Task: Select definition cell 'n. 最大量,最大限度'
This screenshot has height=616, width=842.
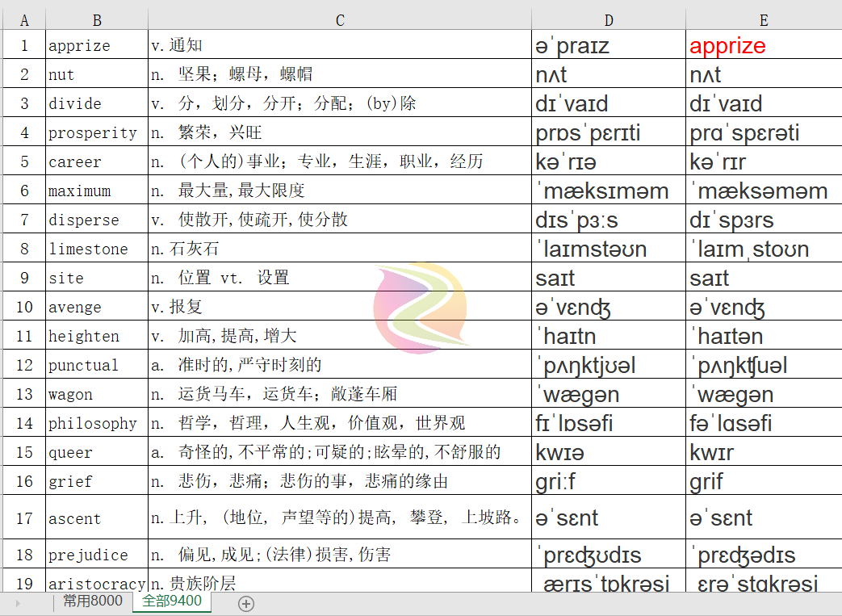Action: pyautogui.click(x=340, y=190)
